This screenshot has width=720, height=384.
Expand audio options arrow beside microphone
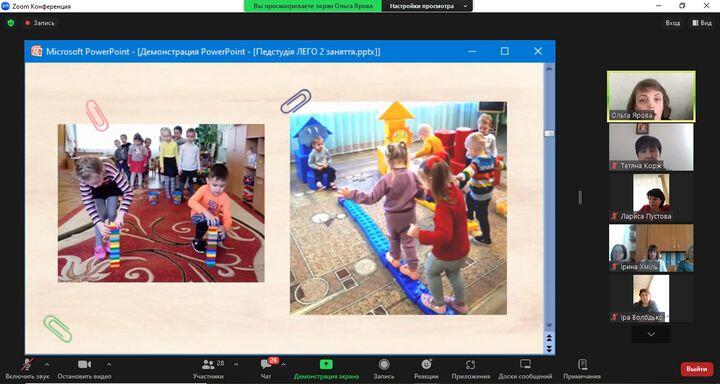coord(47,365)
